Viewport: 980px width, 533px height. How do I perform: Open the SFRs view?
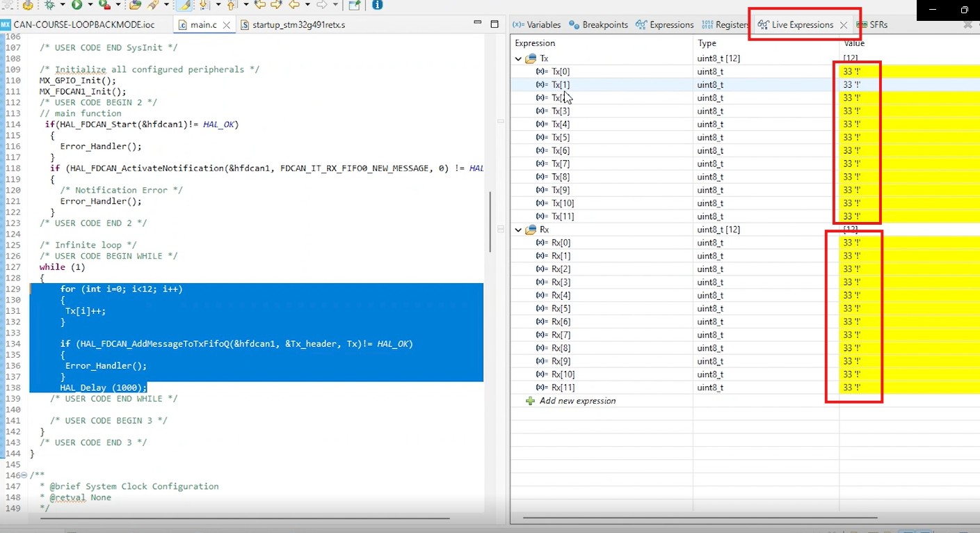878,25
